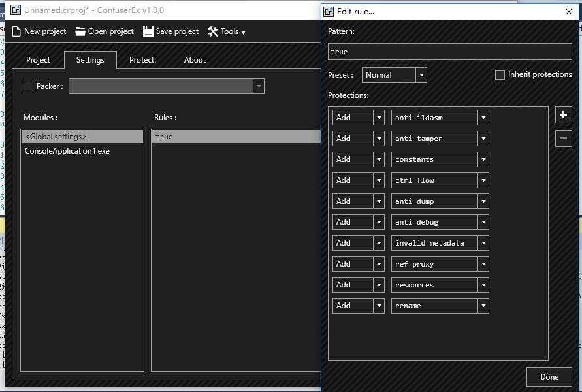Image resolution: width=582 pixels, height=392 pixels.
Task: Click the Done button
Action: [549, 377]
